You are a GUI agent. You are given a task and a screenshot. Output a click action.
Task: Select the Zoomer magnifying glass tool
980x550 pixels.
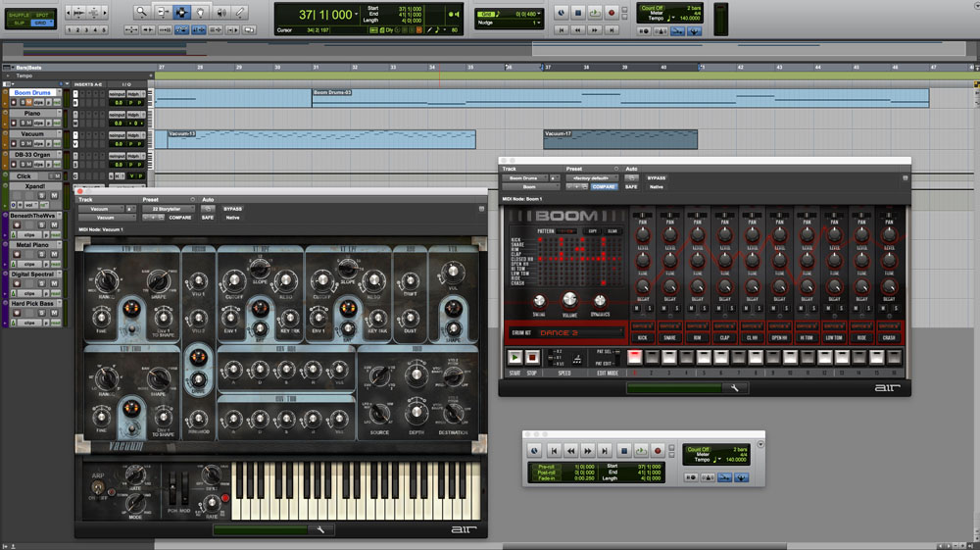141,12
